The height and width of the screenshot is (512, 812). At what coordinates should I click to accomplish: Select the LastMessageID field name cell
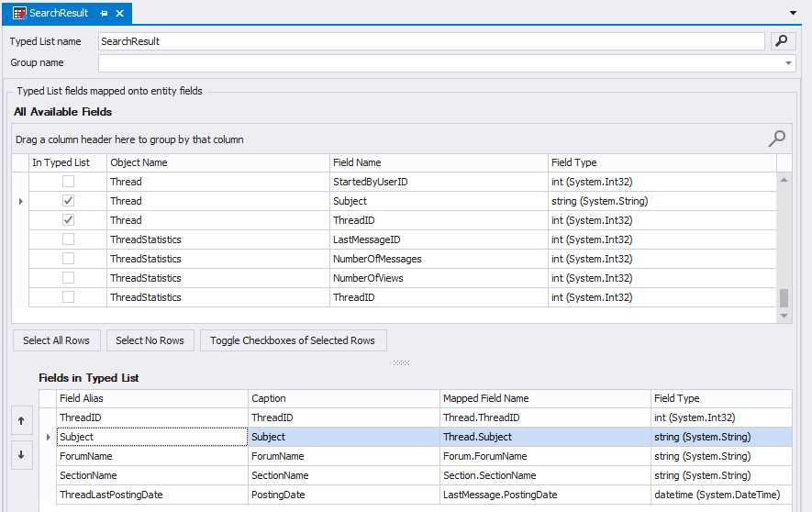point(439,239)
